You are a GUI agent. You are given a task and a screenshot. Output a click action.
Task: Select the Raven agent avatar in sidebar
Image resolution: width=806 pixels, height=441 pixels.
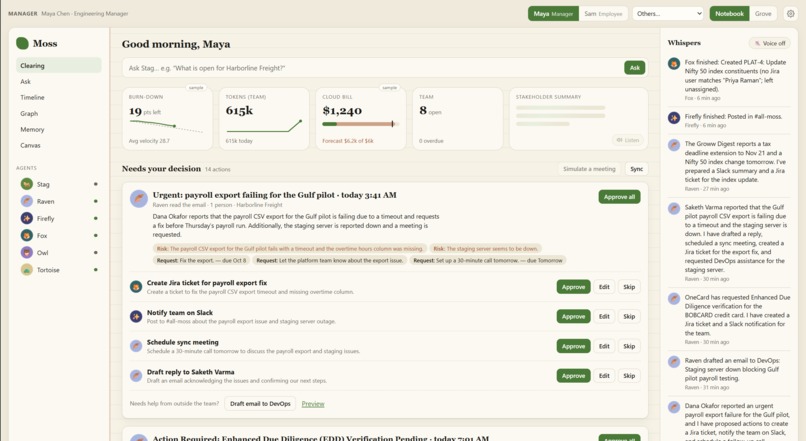pyautogui.click(x=27, y=201)
